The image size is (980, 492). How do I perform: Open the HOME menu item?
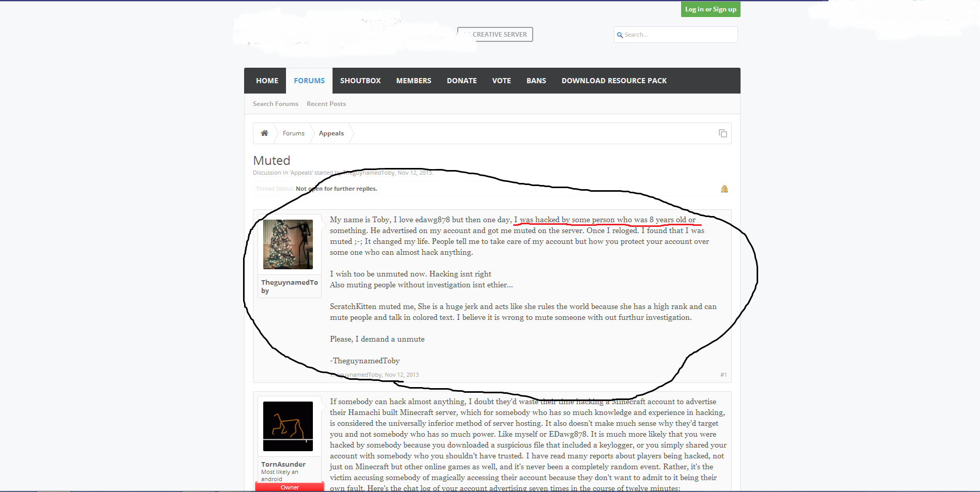click(267, 81)
